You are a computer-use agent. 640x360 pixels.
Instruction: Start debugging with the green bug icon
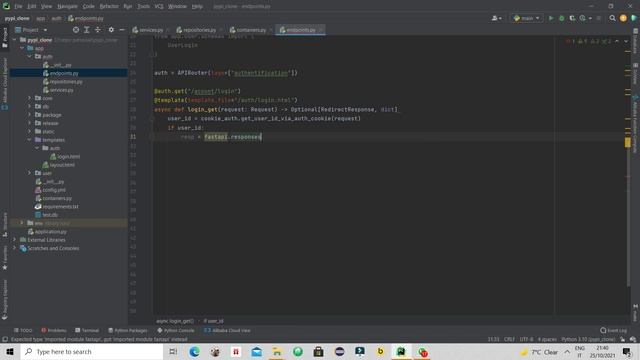point(562,18)
